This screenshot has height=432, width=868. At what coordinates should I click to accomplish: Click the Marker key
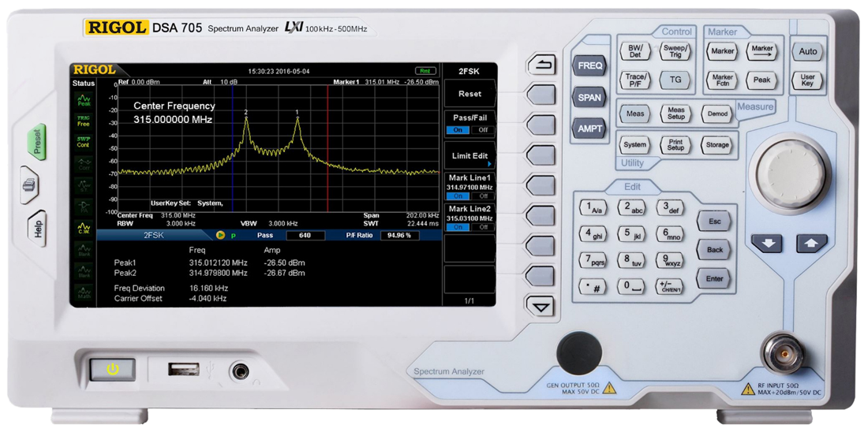(x=722, y=51)
